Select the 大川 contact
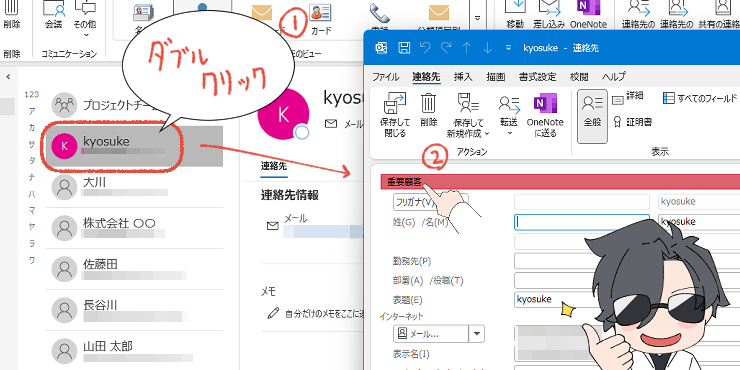This screenshot has width=740, height=370. coord(135,187)
